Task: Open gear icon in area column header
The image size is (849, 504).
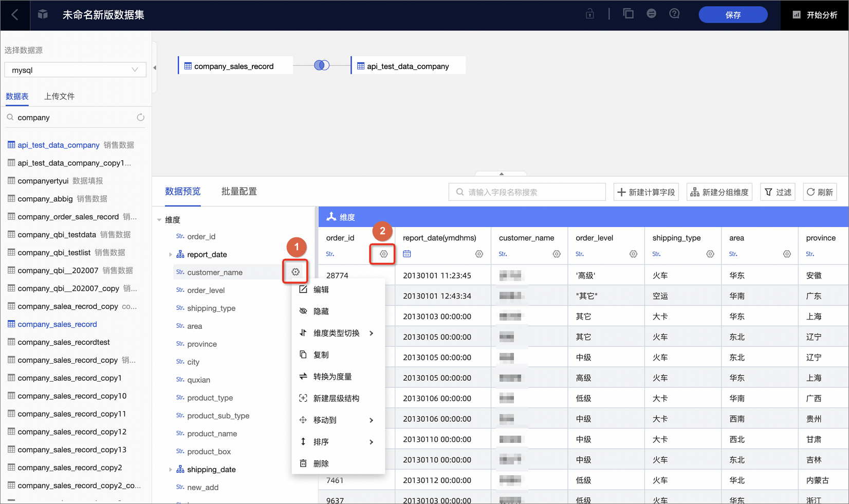Action: point(787,254)
